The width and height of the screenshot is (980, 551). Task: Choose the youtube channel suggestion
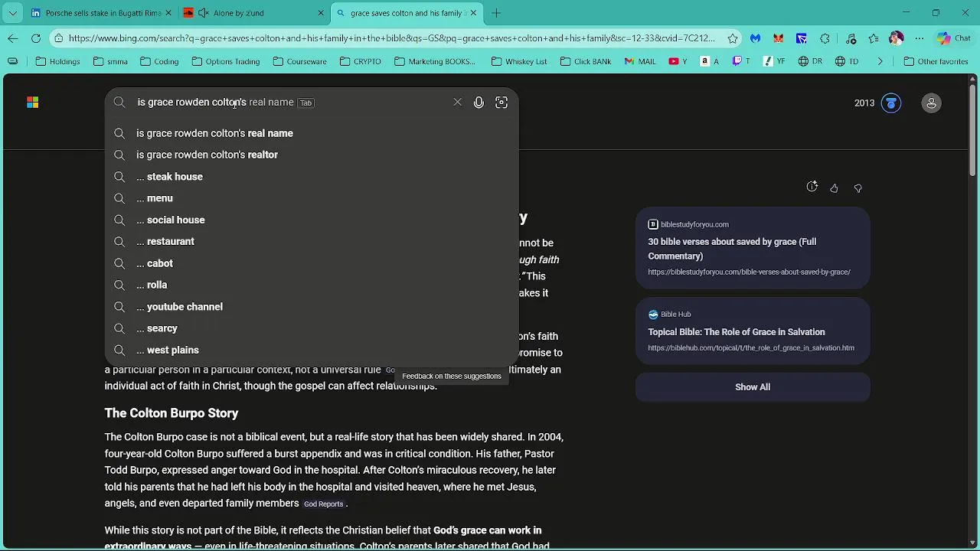click(x=312, y=307)
